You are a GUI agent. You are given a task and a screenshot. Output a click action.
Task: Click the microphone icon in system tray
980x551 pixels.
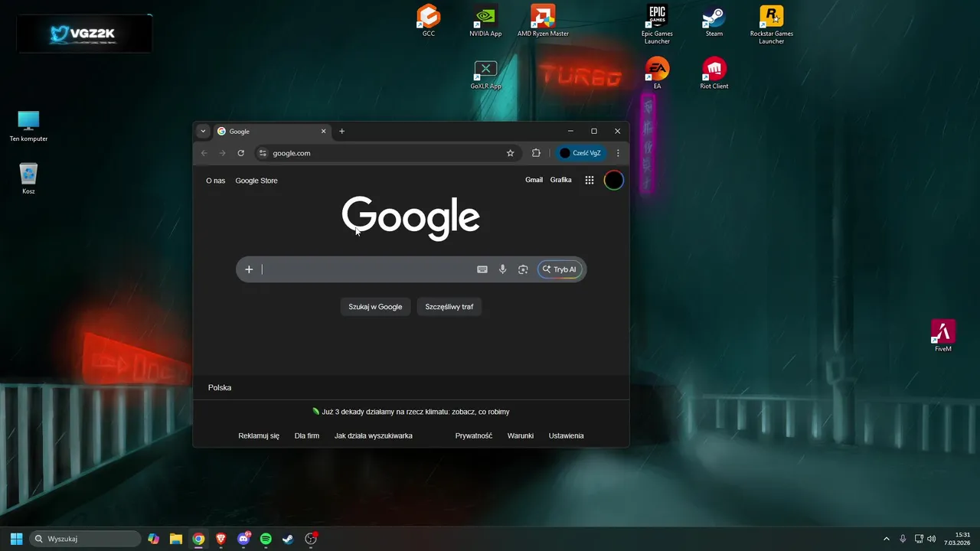click(903, 539)
